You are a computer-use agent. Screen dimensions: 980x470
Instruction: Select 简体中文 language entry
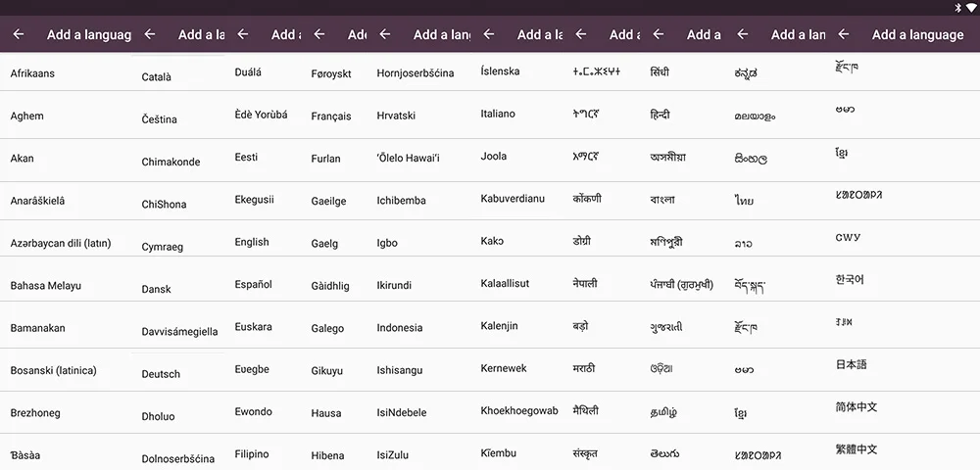(857, 407)
